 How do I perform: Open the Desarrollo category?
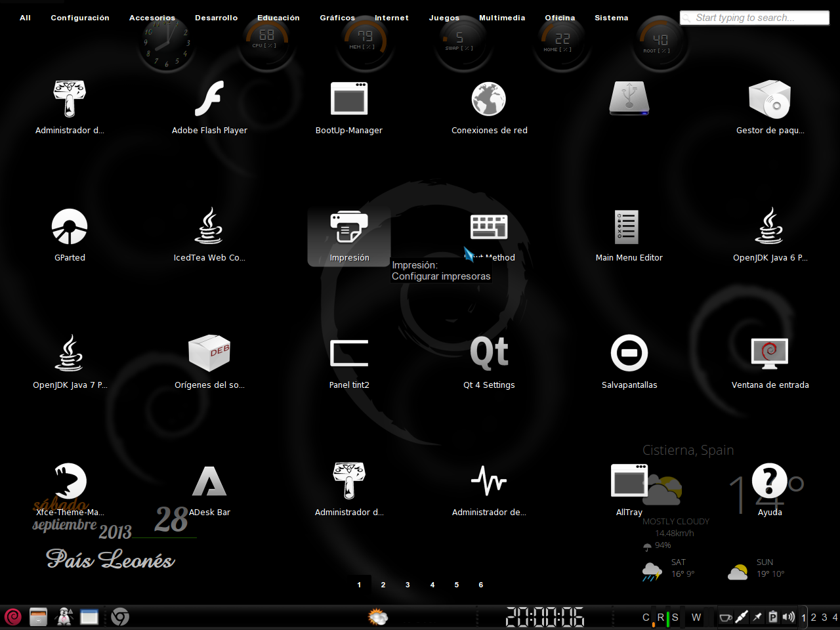217,18
